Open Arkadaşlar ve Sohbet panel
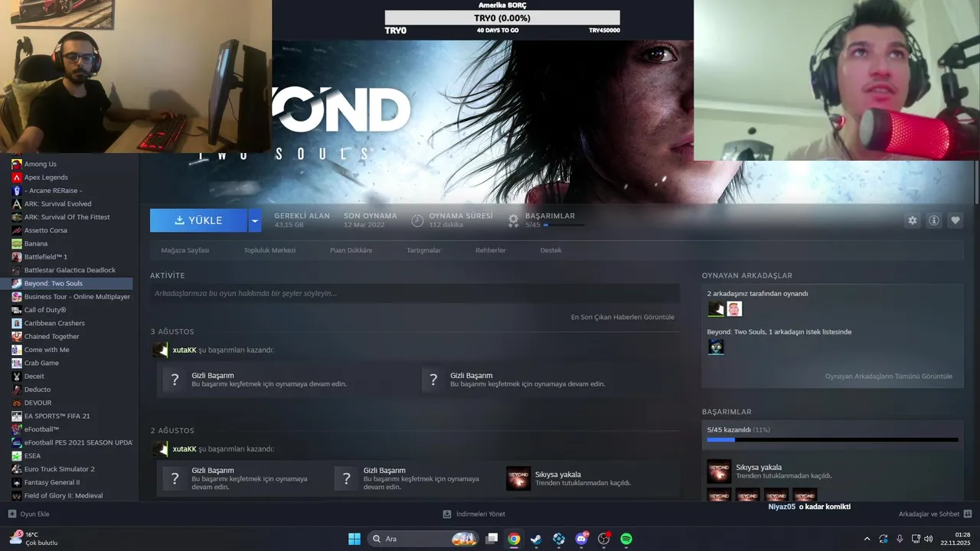The image size is (980, 551). click(935, 514)
